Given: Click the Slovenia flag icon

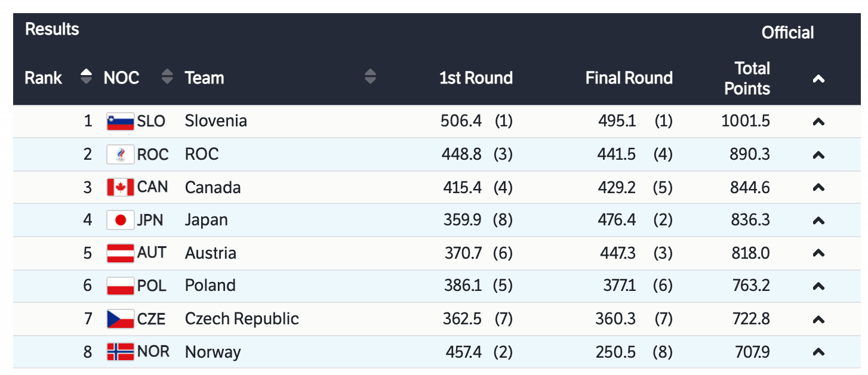Looking at the screenshot, I should click(120, 122).
